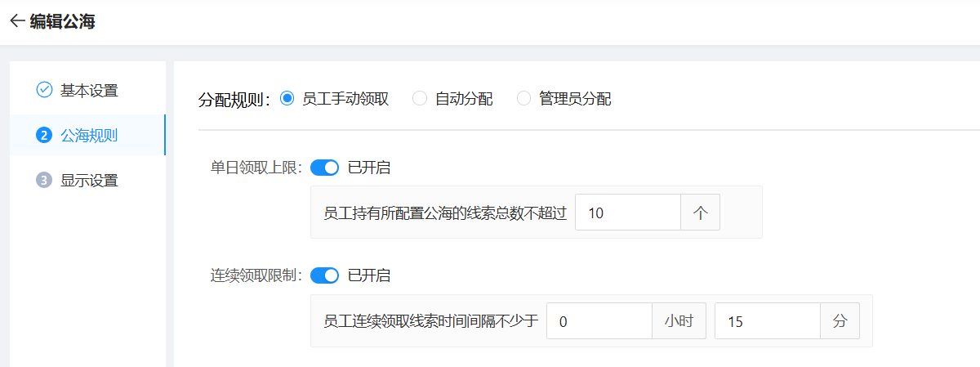Click the checkmark icon next to 基本设置
This screenshot has width=980, height=367.
(x=45, y=90)
